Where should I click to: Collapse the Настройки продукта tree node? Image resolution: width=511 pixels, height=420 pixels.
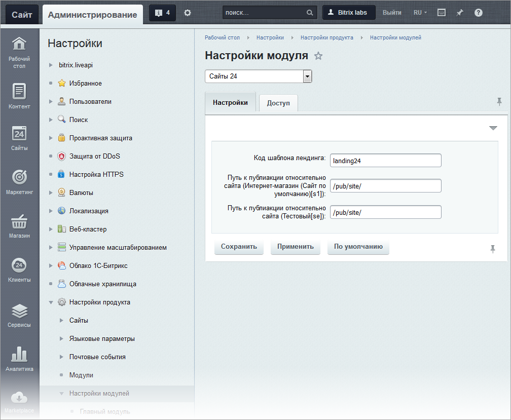click(51, 302)
